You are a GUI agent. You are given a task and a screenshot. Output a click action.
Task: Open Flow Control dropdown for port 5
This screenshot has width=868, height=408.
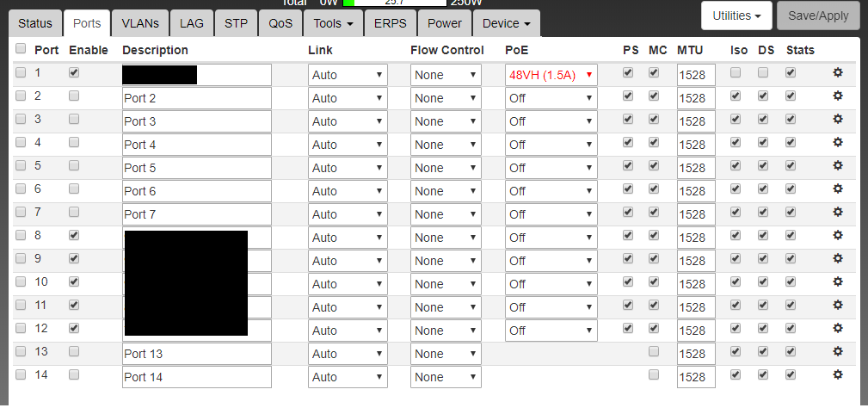(x=445, y=168)
